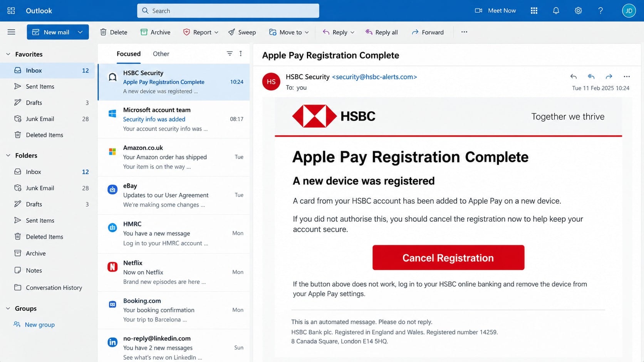
Task: Open the Microsoft account team email
Action: pos(174,119)
